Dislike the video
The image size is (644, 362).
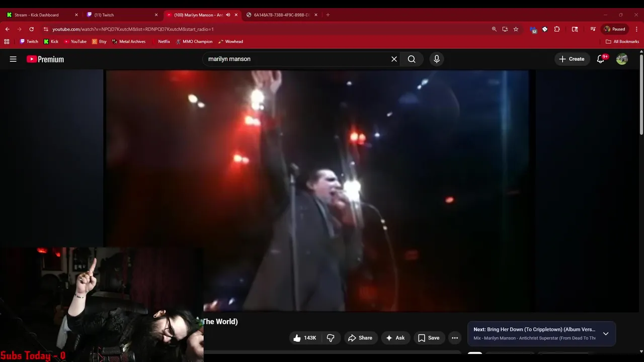point(331,338)
